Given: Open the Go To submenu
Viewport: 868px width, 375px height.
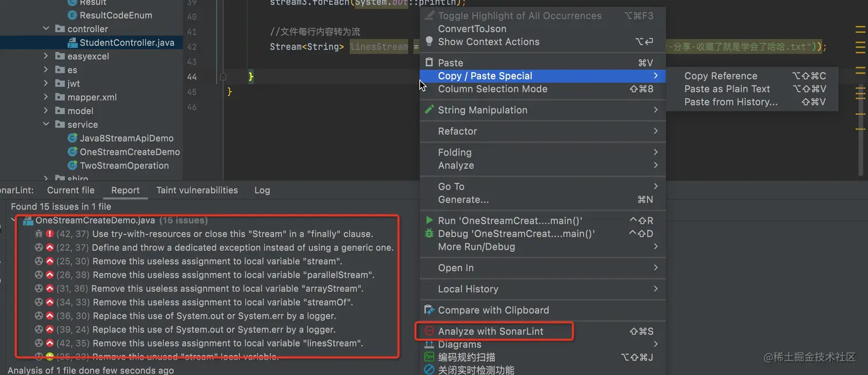Looking at the screenshot, I should click(x=542, y=187).
